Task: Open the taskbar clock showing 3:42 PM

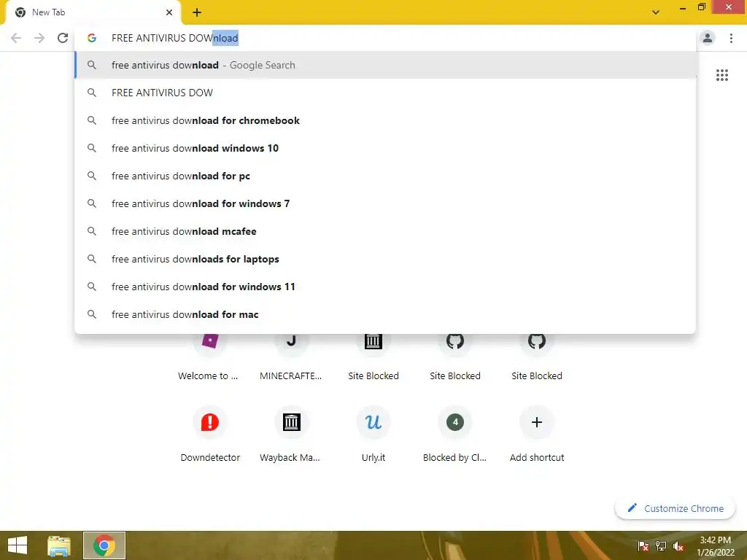Action: coord(715,546)
